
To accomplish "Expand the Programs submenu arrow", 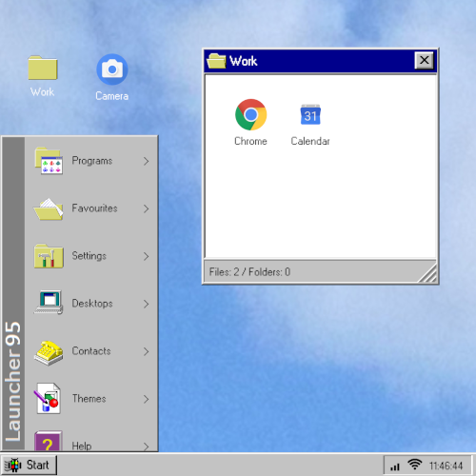I will pyautogui.click(x=146, y=161).
